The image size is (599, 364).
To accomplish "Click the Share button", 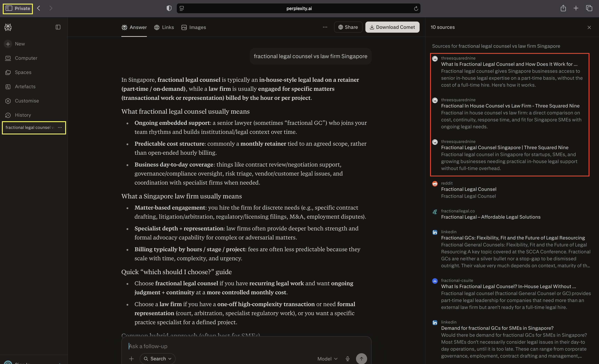I will [x=348, y=27].
